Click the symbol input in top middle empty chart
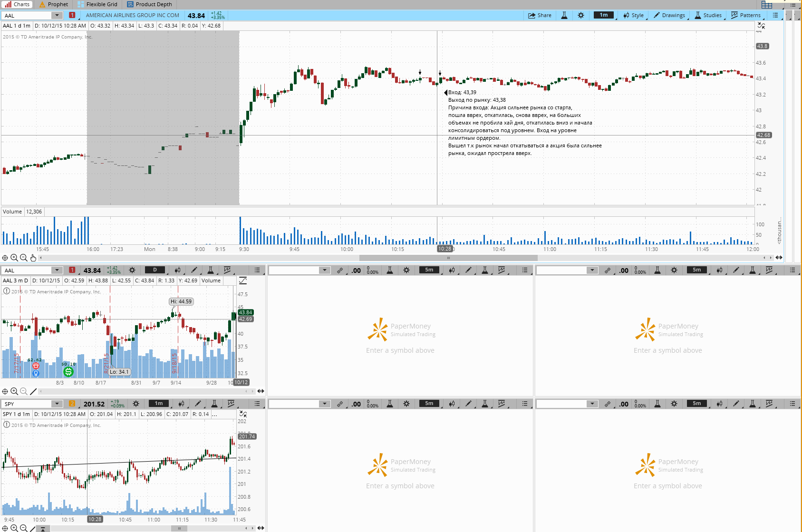Image resolution: width=802 pixels, height=532 pixels. coord(294,271)
